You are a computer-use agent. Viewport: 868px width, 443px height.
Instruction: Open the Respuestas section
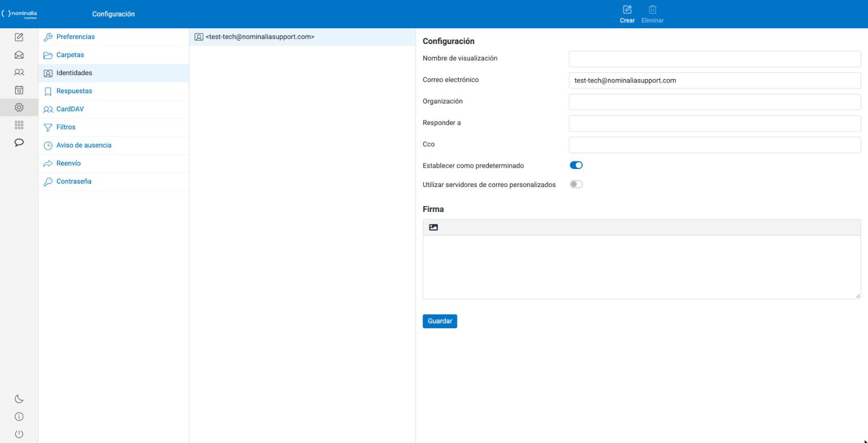click(114, 91)
